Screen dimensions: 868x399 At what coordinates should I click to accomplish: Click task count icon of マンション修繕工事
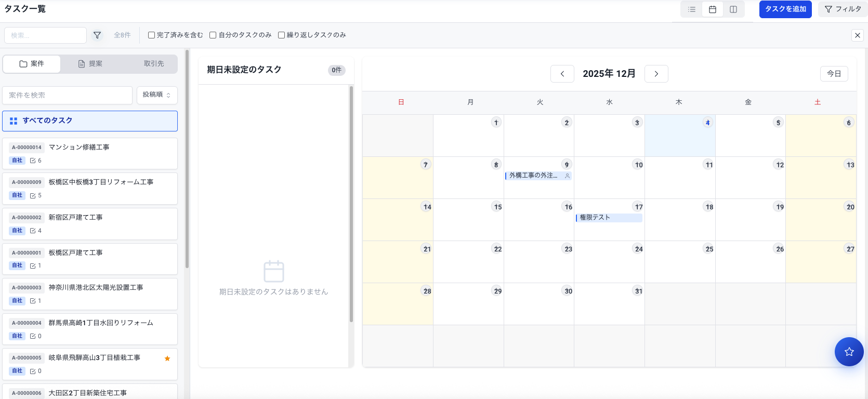coord(33,161)
